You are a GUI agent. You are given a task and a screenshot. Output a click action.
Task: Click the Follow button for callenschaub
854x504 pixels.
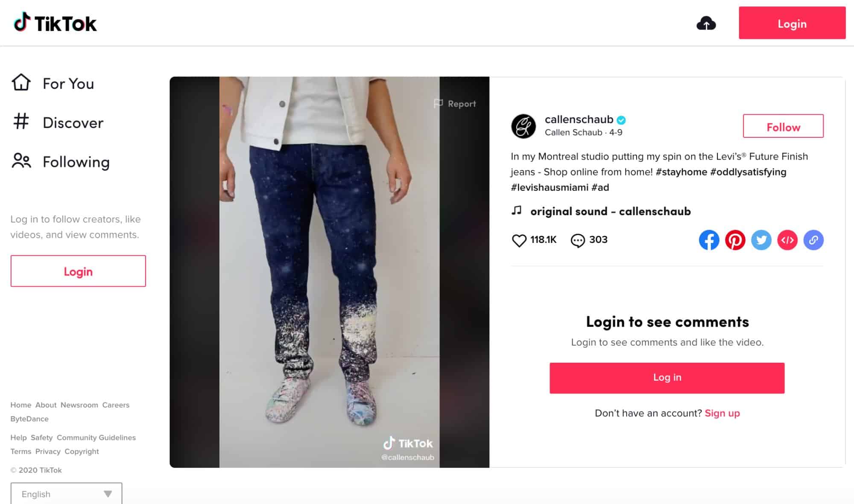click(x=783, y=126)
